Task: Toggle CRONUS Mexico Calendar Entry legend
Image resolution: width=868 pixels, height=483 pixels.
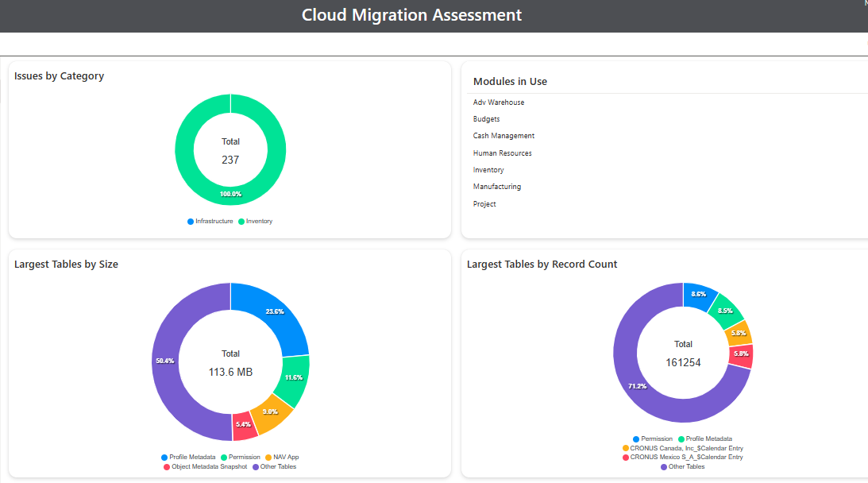Action: 682,457
